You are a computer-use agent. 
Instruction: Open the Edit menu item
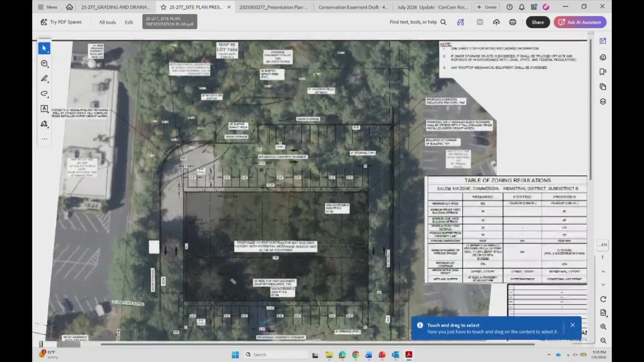[x=129, y=22]
